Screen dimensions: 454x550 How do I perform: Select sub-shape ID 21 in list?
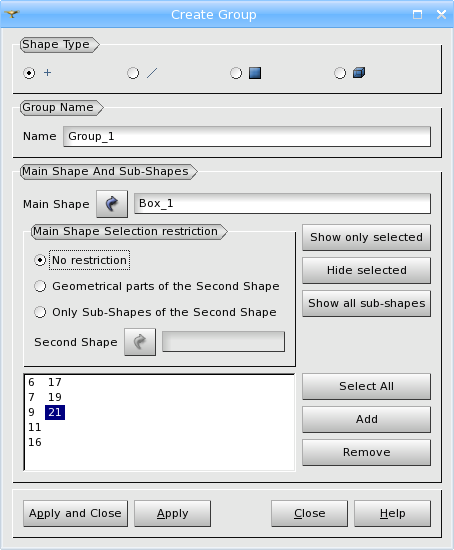click(55, 412)
